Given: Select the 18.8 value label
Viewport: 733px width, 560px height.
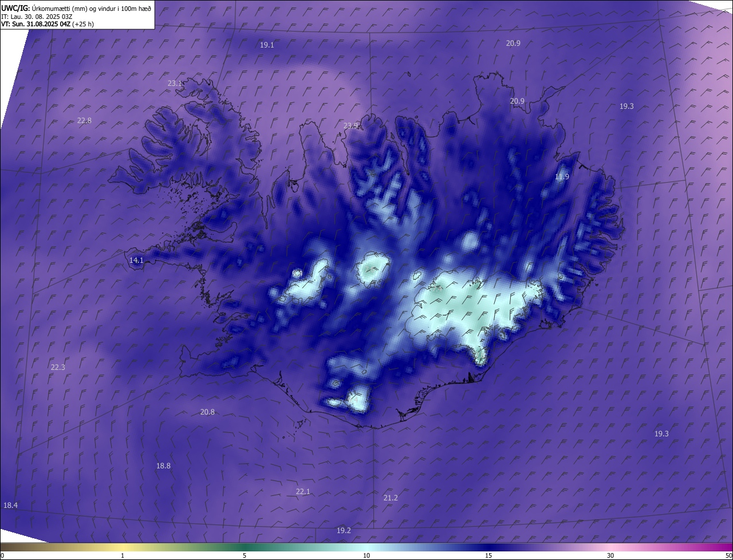Looking at the screenshot, I should [x=163, y=466].
